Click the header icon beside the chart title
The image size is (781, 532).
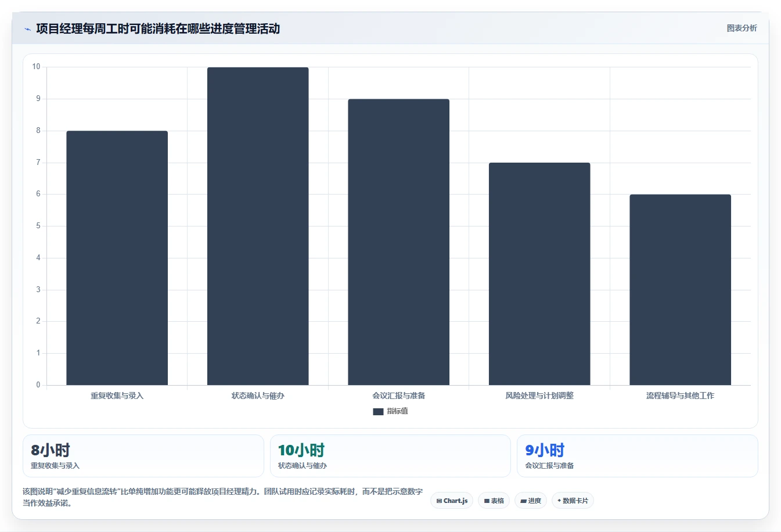(x=27, y=29)
